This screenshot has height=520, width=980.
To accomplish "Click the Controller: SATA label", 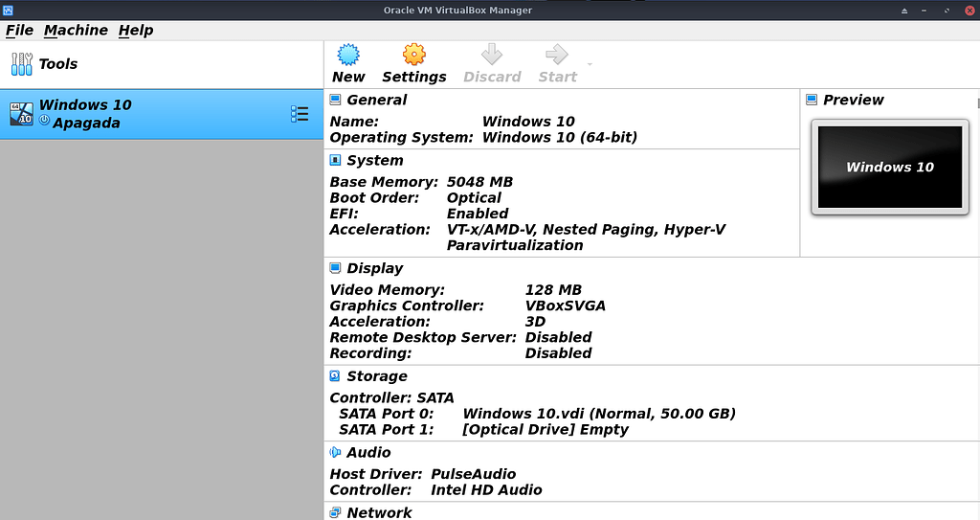I will [x=391, y=398].
